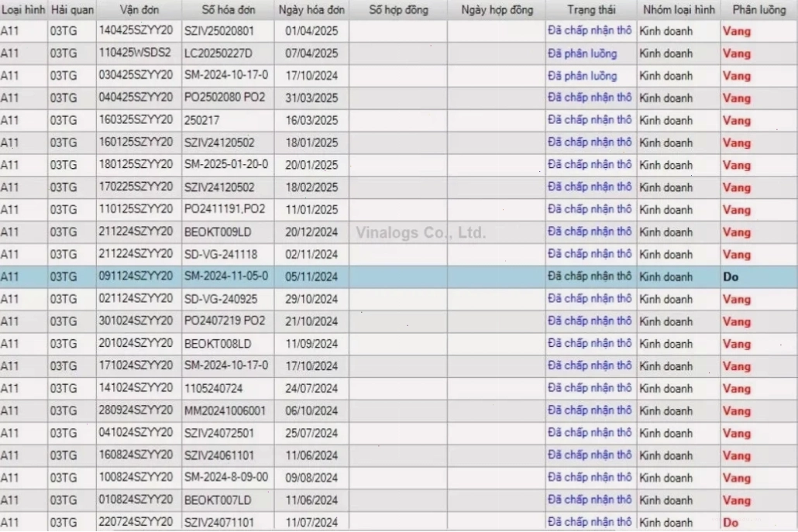This screenshot has height=532, width=798.
Task: Sort by the Vận đơn column header
Action: point(139,9)
